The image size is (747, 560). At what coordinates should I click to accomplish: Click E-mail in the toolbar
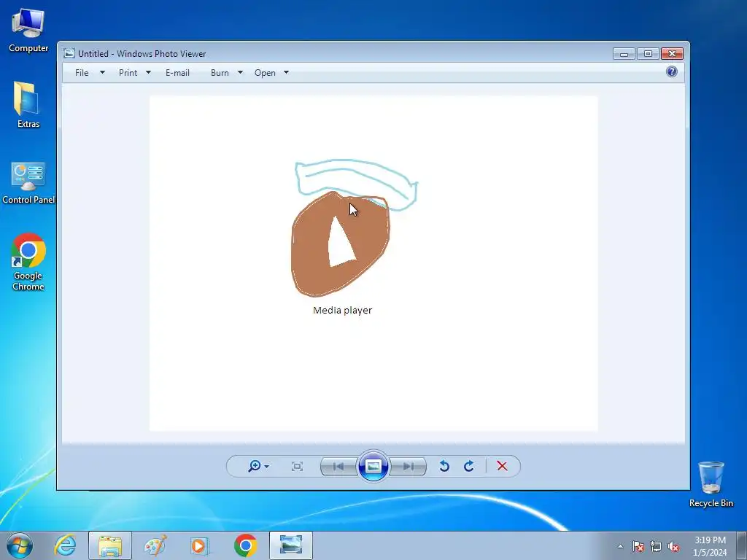click(177, 72)
